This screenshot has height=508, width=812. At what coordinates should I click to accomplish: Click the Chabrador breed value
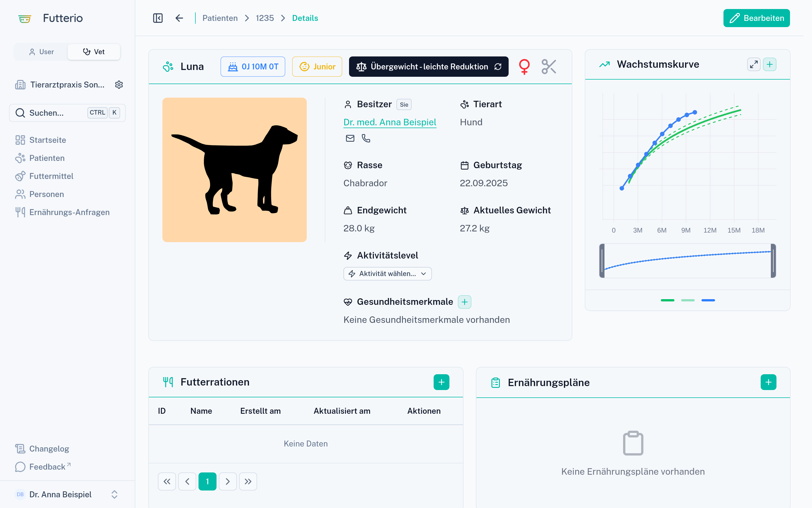pos(365,183)
